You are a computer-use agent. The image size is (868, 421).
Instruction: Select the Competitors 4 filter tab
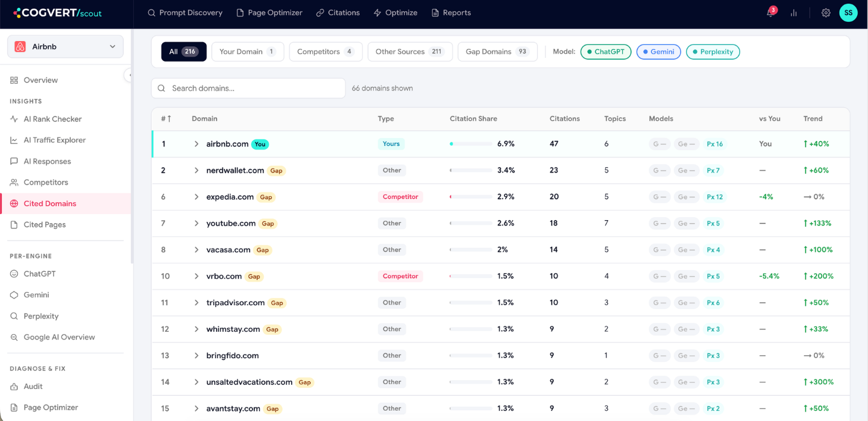[325, 52]
